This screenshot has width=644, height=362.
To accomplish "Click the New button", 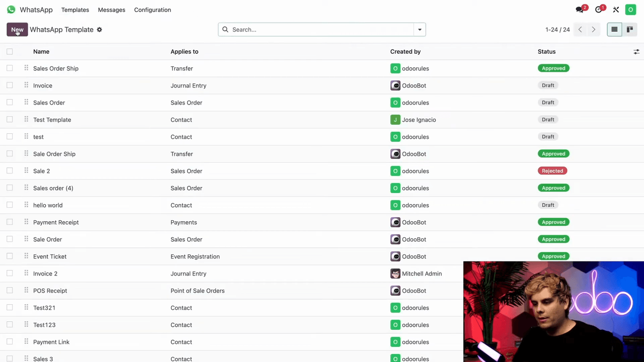I will click(17, 30).
